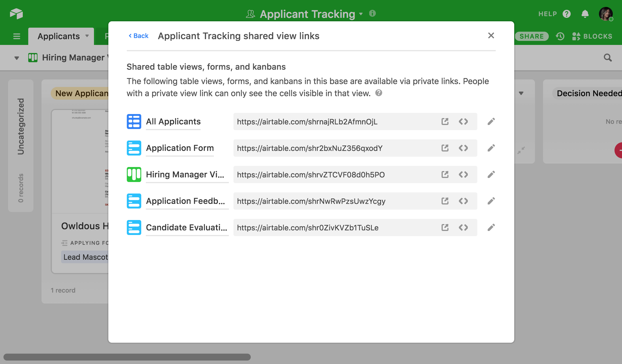Click the SHARE button

point(532,36)
